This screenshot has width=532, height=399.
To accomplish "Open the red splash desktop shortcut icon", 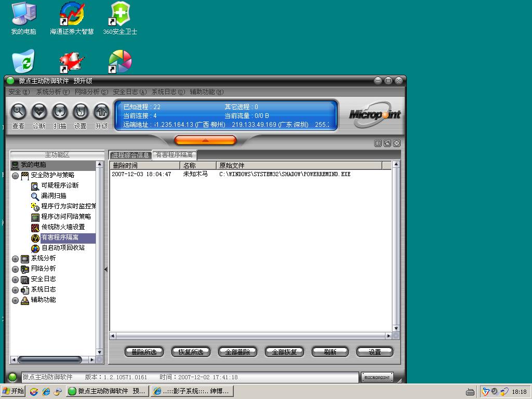I will click(72, 62).
